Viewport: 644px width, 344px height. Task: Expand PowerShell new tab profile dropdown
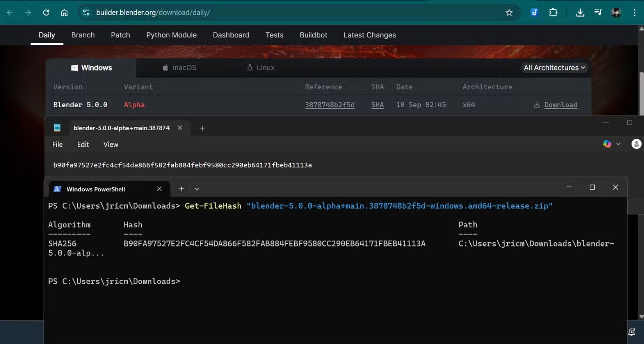pos(197,189)
